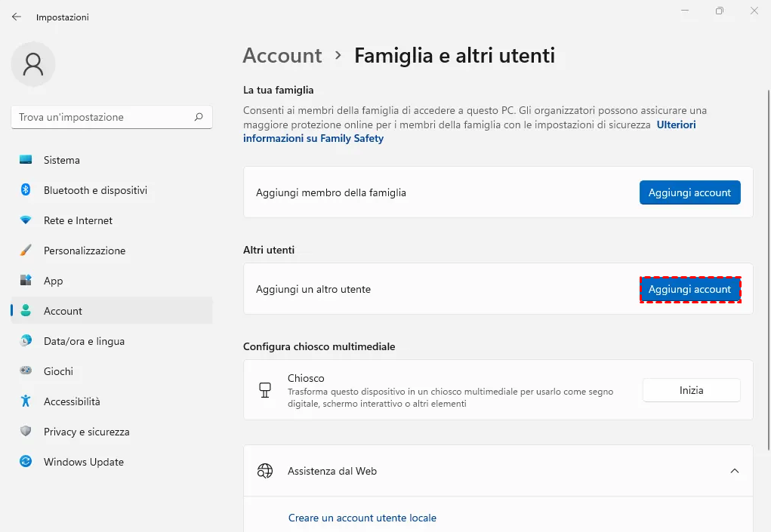Click the Giochi gamepad icon
771x532 pixels.
tap(26, 371)
